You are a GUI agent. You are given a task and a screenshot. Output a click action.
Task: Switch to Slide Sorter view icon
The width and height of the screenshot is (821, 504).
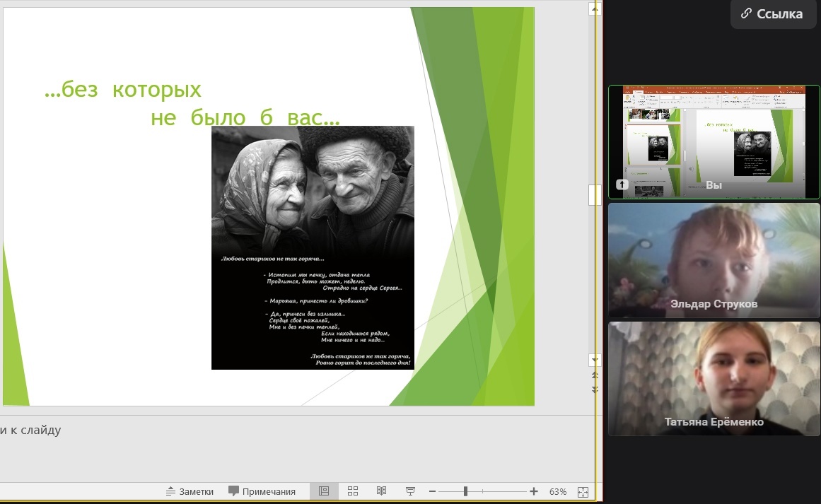[353, 491]
